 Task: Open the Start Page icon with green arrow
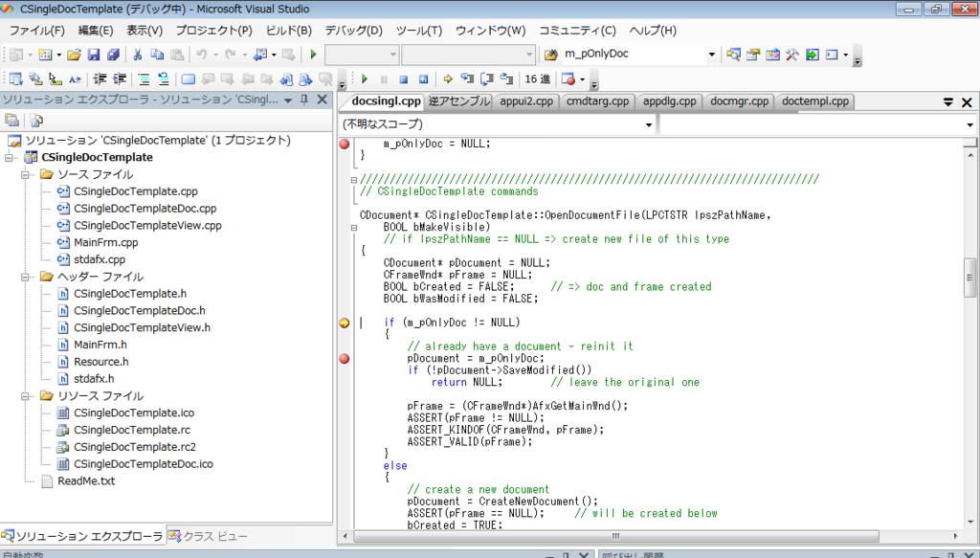coord(812,55)
